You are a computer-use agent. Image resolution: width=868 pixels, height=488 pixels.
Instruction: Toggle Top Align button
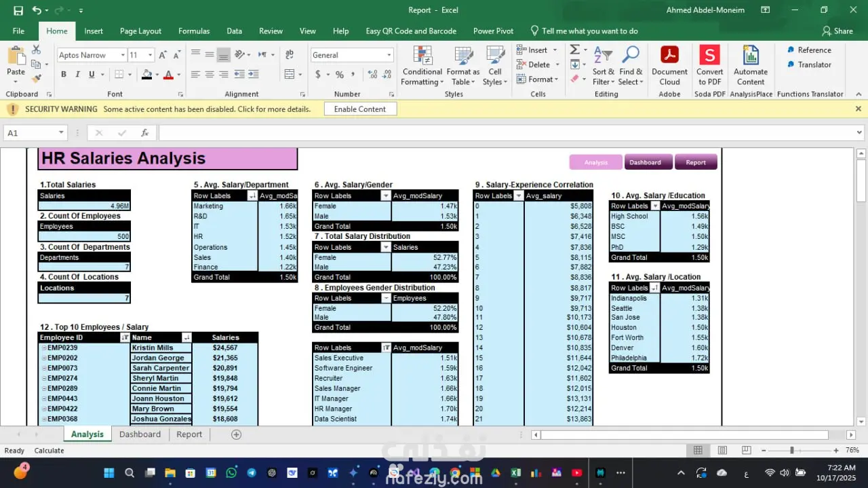coord(195,54)
